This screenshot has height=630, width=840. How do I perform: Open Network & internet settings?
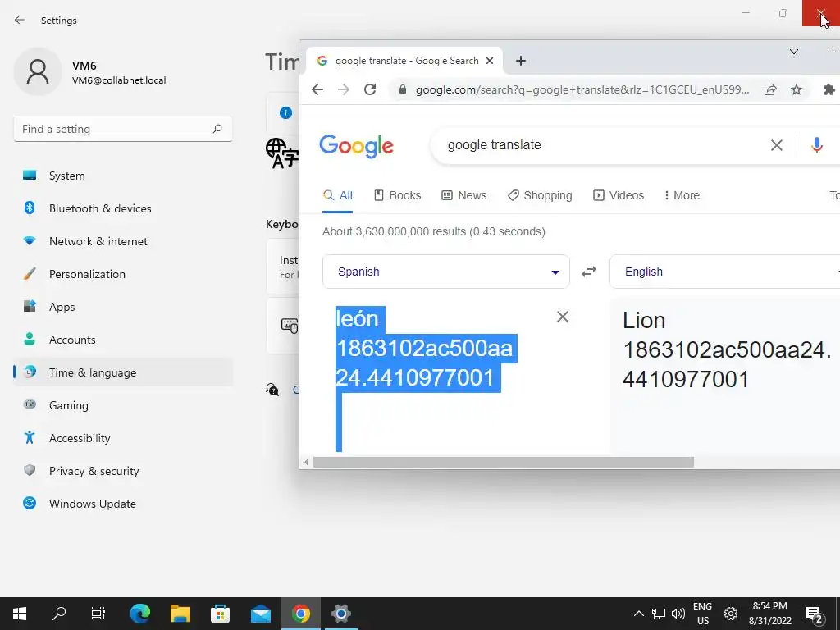point(123,241)
